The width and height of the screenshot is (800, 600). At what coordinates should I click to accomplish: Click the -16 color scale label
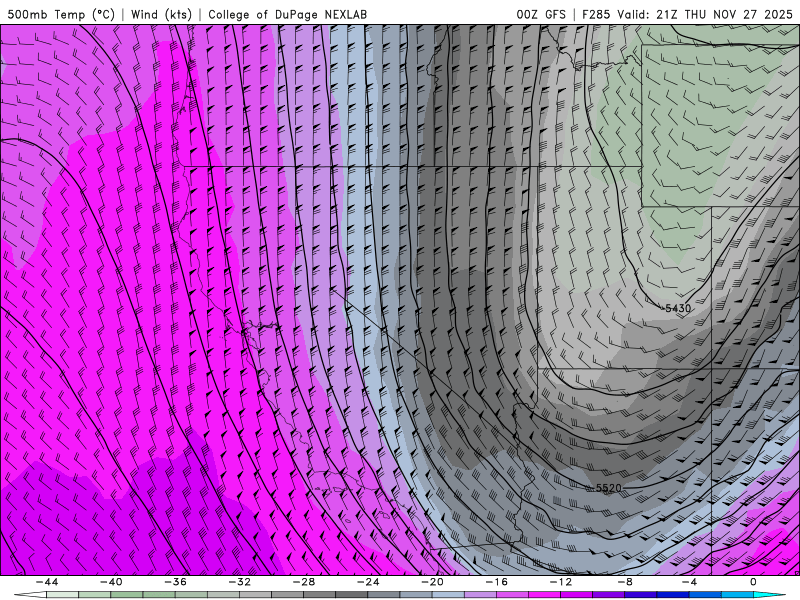[497, 582]
